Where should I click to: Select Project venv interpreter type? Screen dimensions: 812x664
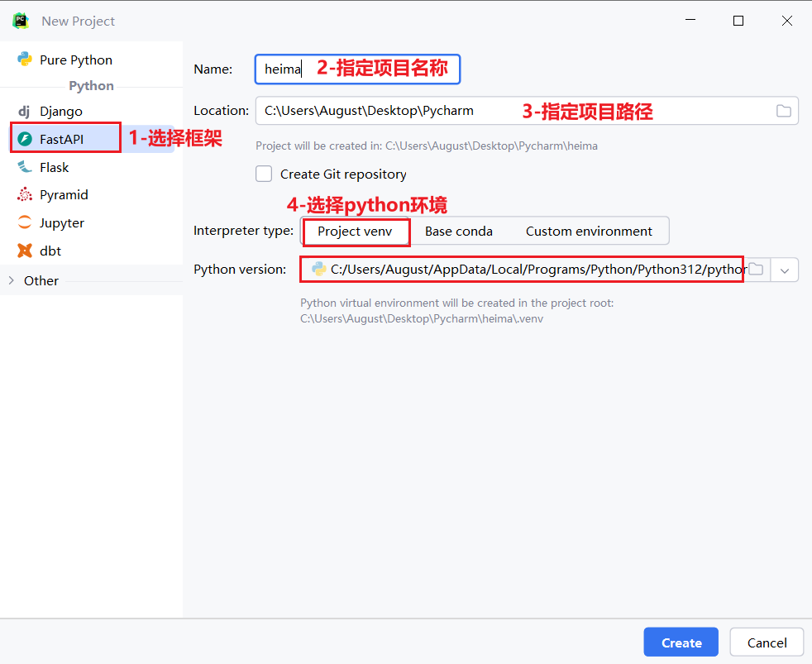click(355, 232)
